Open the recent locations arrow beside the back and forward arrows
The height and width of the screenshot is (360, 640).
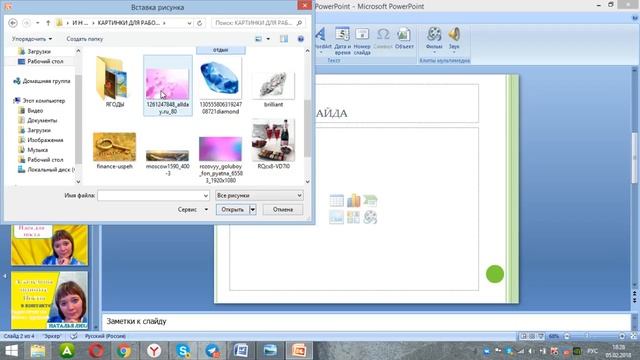pos(38,23)
